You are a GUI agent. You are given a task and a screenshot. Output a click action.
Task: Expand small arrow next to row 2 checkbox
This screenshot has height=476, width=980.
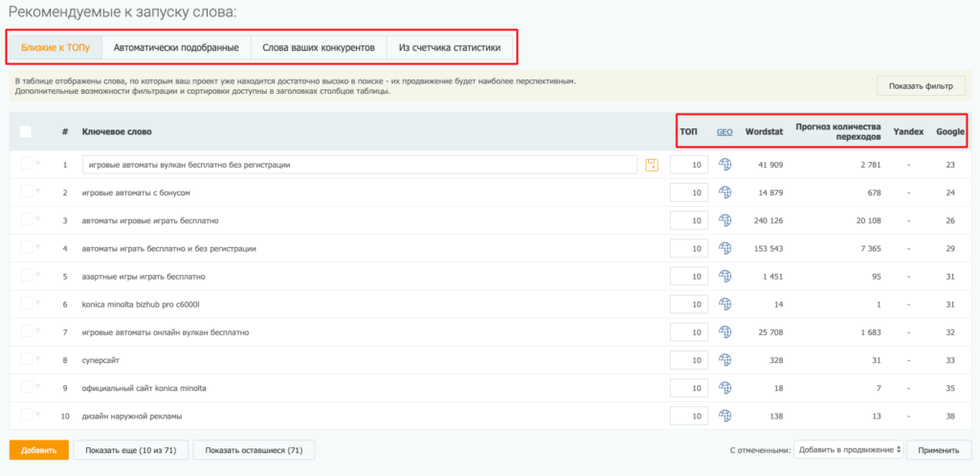pos(37,192)
